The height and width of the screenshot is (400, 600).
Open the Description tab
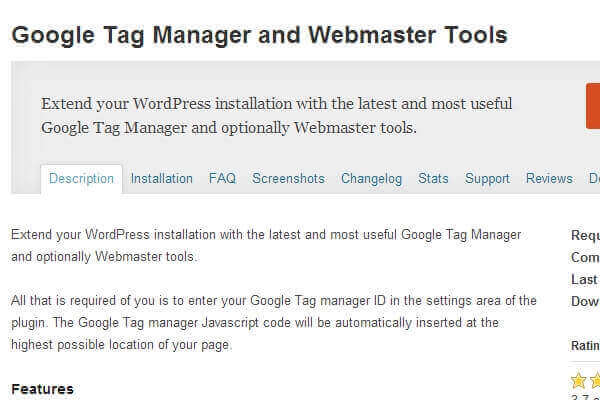tap(81, 179)
